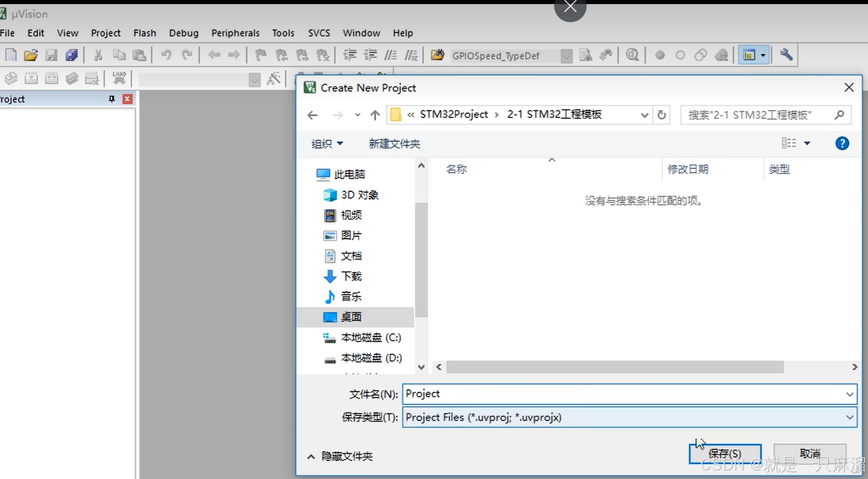Save all files toolbar icon
The height and width of the screenshot is (479, 868).
72,55
